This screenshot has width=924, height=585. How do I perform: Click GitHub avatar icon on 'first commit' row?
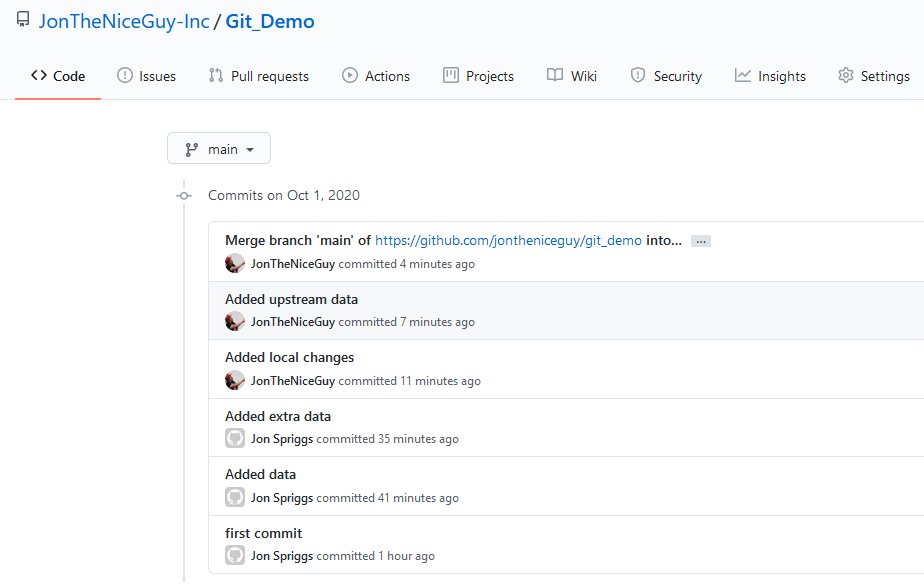pos(235,555)
